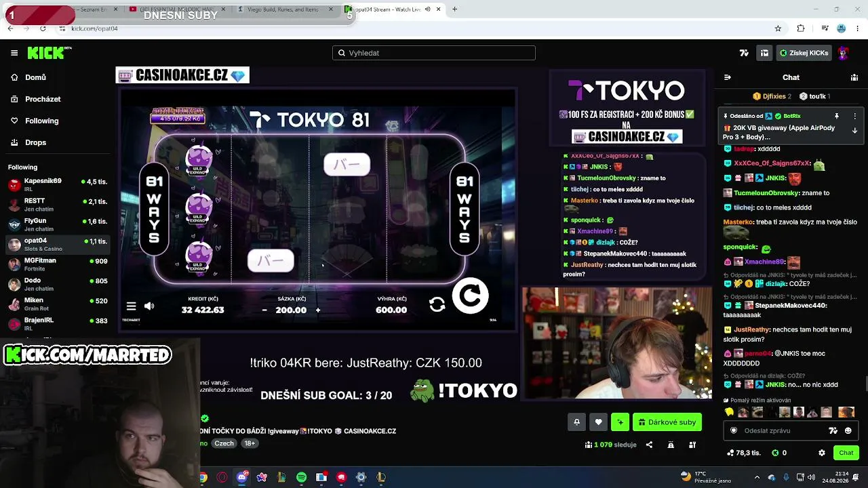The height and width of the screenshot is (488, 868).
Task: Mute the slot game sound
Action: 149,306
